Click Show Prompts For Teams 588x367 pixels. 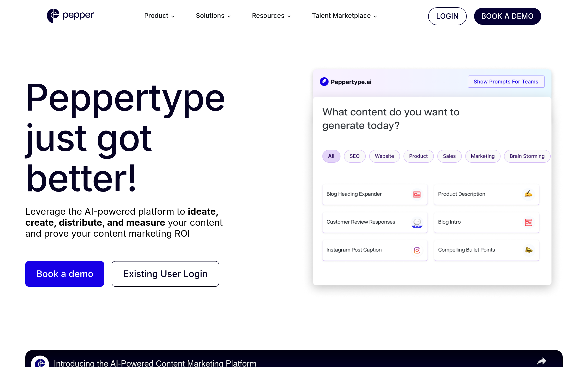506,82
